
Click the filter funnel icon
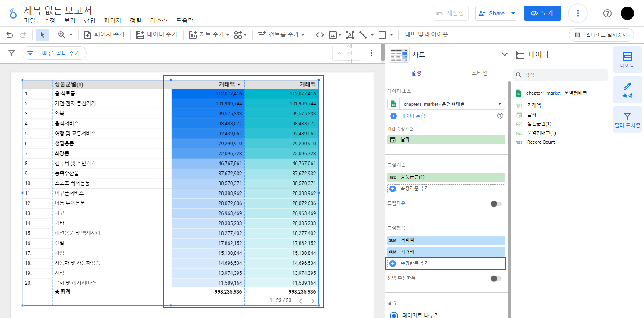click(12, 53)
